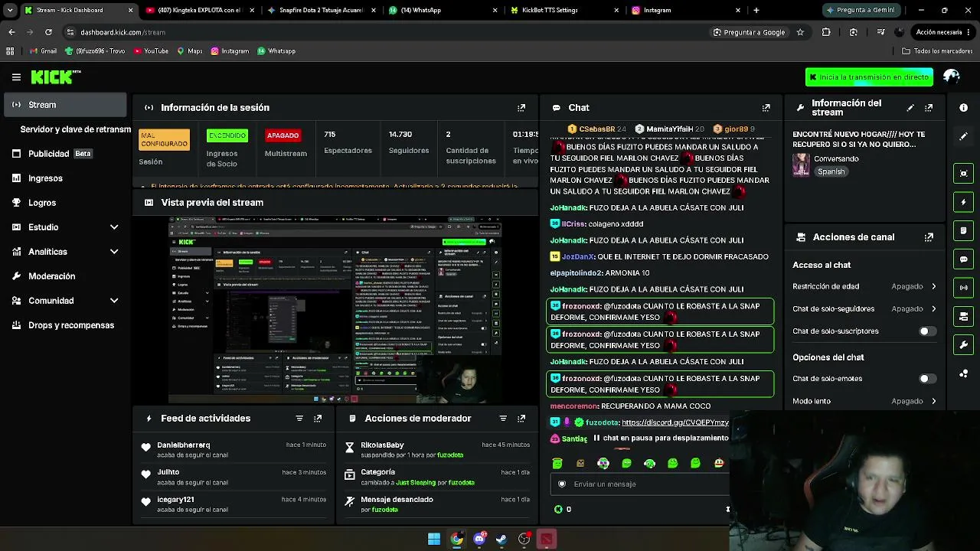The height and width of the screenshot is (551, 980).
Task: Open the discord.gg link in chat
Action: [x=675, y=422]
